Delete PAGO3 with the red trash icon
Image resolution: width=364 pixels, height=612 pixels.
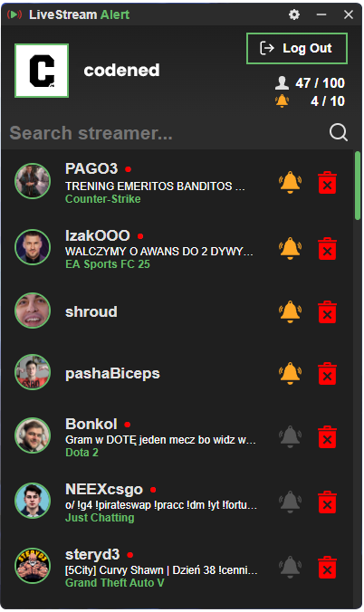[x=327, y=182]
